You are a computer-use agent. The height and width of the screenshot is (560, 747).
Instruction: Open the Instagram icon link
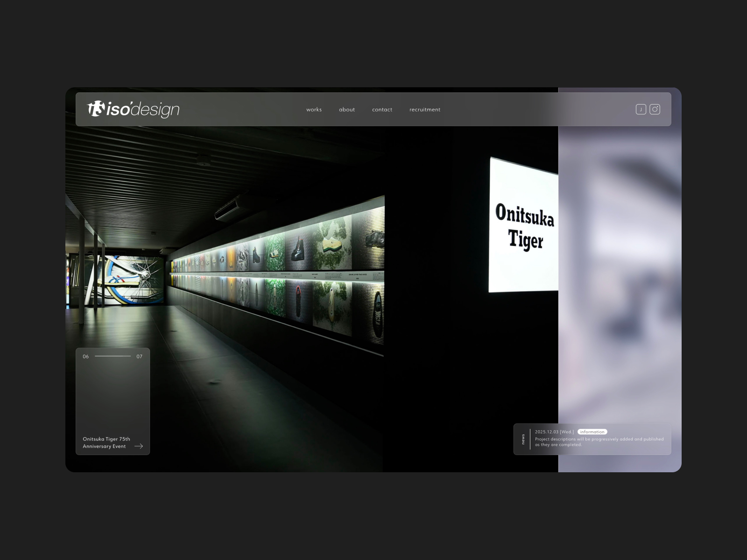coord(655,109)
